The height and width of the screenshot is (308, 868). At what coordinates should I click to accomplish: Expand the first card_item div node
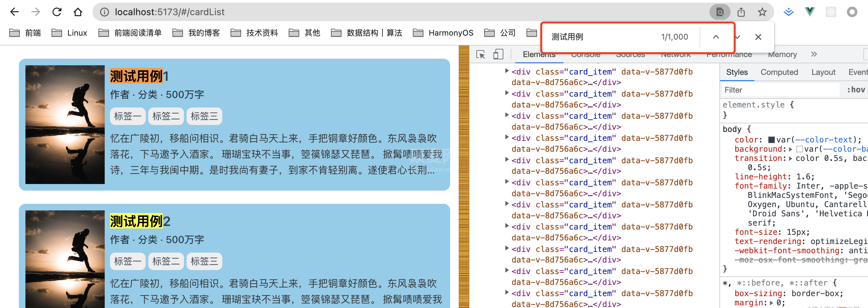pos(506,71)
